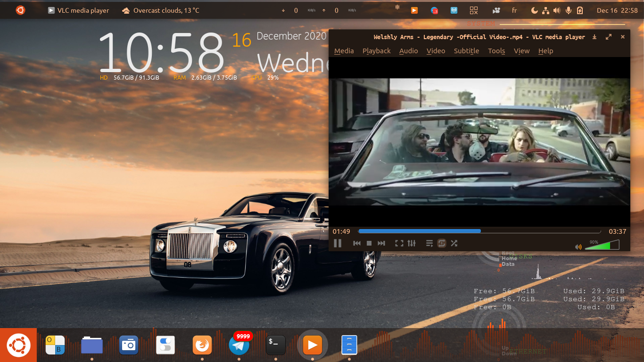Open weather indicator Overcast clouds 13 °C
Screen dimensions: 644x362
click(160, 10)
